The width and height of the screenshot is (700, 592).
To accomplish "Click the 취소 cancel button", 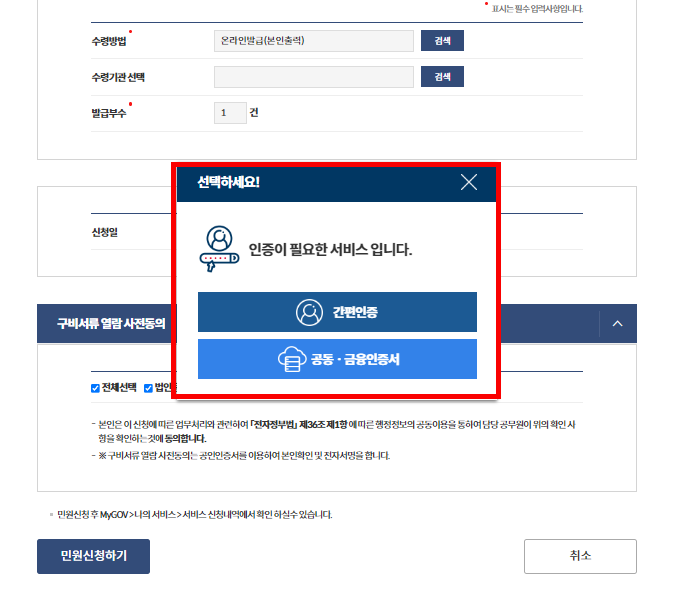I will 580,556.
